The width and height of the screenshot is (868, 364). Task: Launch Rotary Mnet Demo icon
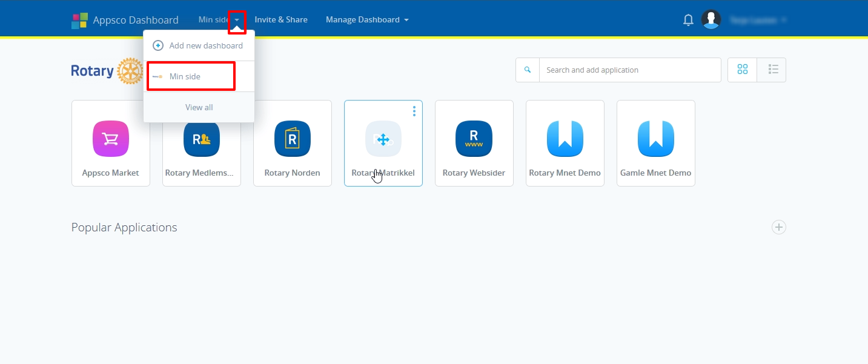(565, 139)
